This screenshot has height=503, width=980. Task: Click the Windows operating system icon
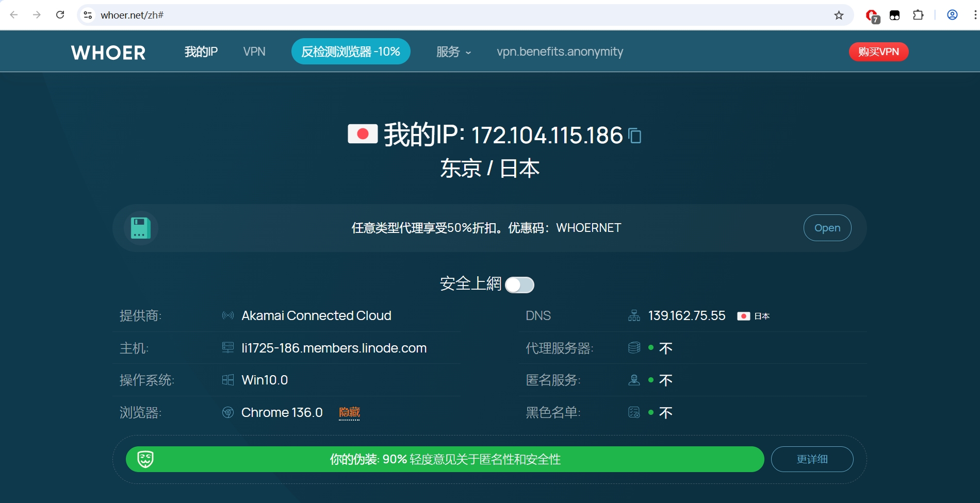[x=228, y=380]
